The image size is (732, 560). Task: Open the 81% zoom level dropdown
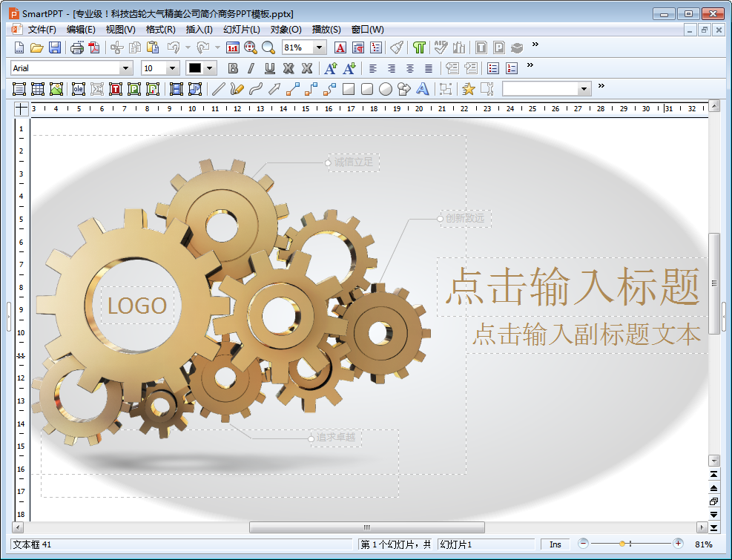[320, 47]
